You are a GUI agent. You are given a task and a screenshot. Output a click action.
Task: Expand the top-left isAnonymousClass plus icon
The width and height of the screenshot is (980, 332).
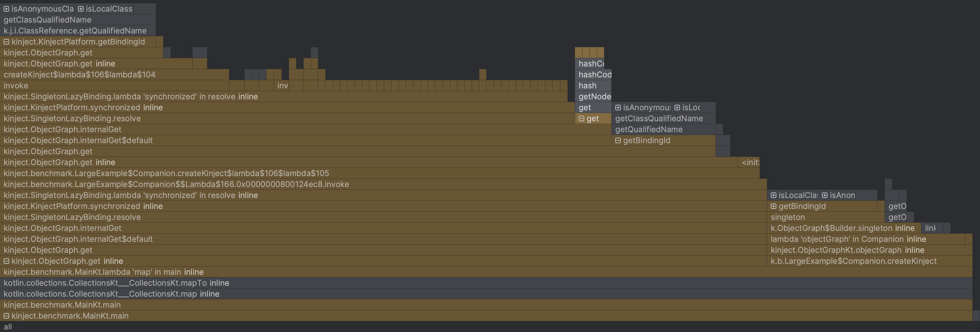(x=6, y=9)
